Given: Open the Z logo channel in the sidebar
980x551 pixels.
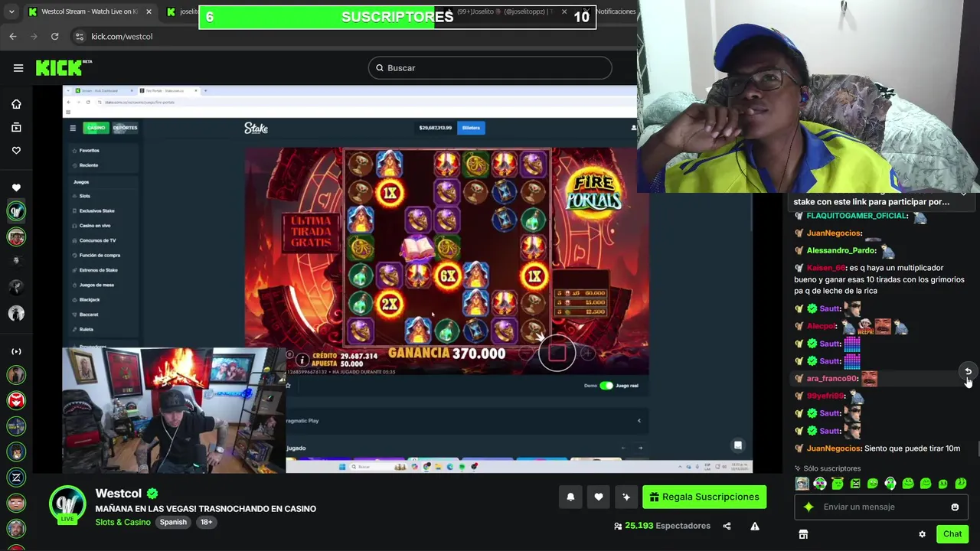Looking at the screenshot, I should (x=16, y=478).
